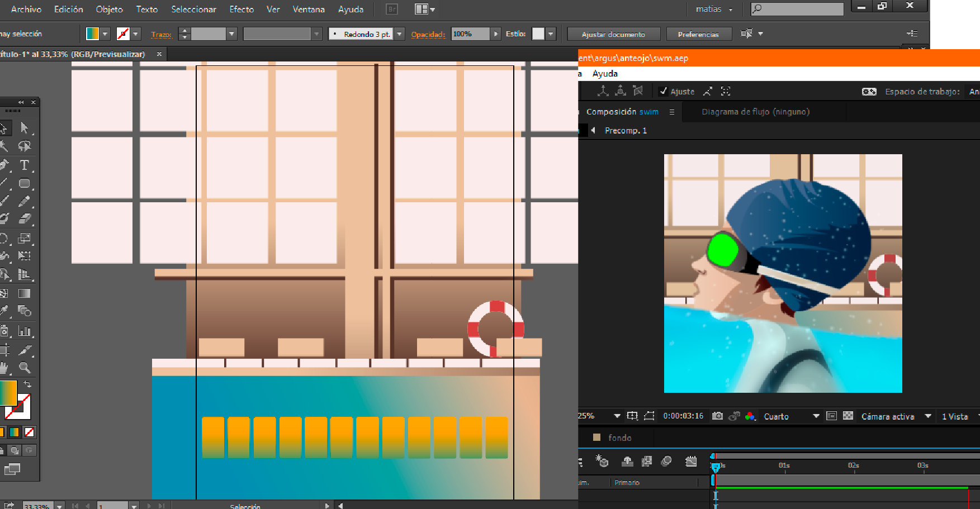Switch to the Composición swim tab
980x509 pixels.
coord(622,112)
